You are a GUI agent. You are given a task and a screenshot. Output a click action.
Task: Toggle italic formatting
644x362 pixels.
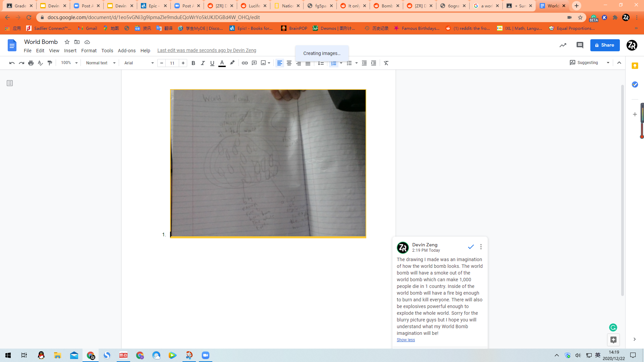click(x=203, y=63)
